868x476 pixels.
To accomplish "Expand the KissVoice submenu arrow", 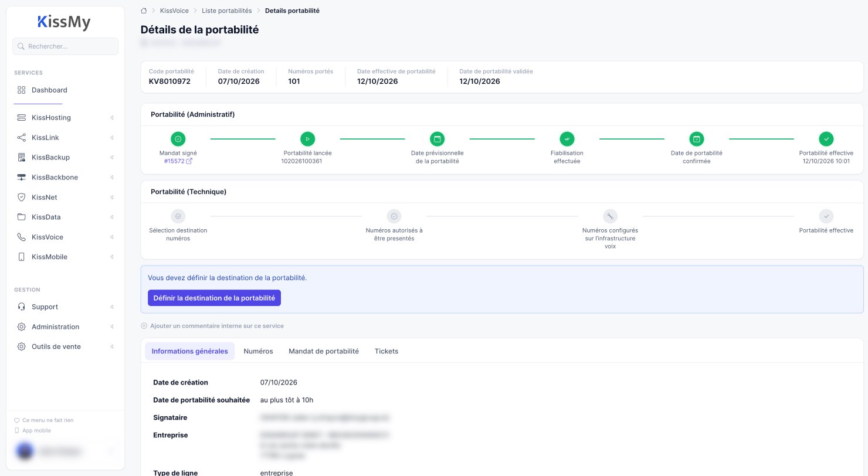I will [111, 237].
